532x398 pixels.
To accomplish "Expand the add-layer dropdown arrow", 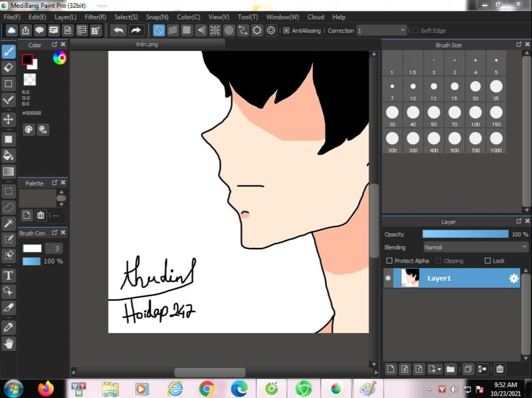I will (440, 369).
